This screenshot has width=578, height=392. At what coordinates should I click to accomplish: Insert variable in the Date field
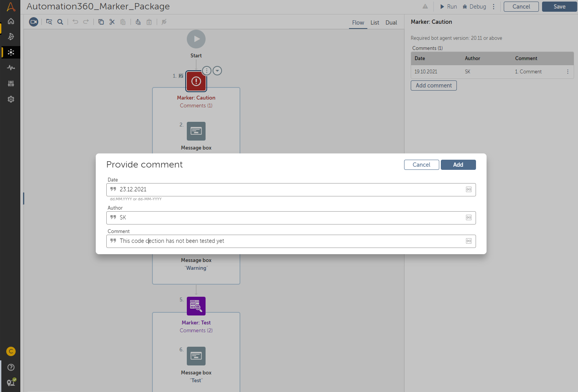click(x=469, y=189)
